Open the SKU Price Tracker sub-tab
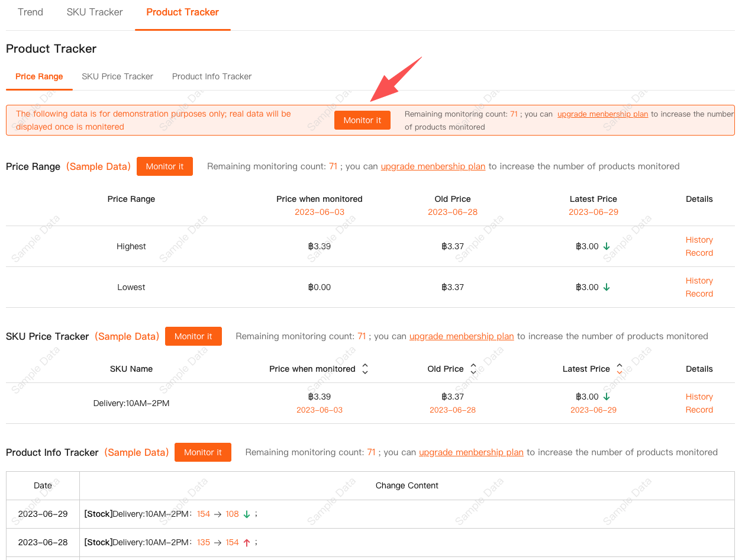 pos(117,76)
